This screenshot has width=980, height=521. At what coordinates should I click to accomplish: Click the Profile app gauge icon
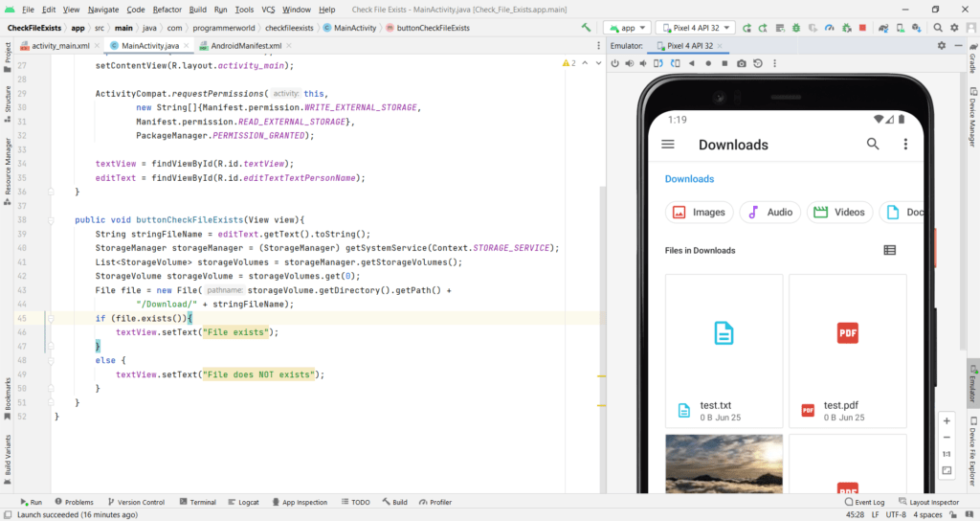tap(830, 28)
